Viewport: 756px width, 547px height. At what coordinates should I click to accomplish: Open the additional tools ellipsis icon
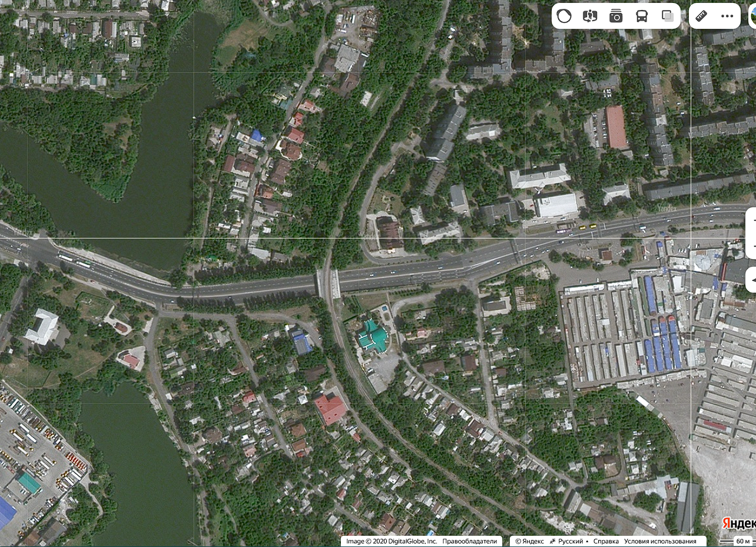(728, 16)
